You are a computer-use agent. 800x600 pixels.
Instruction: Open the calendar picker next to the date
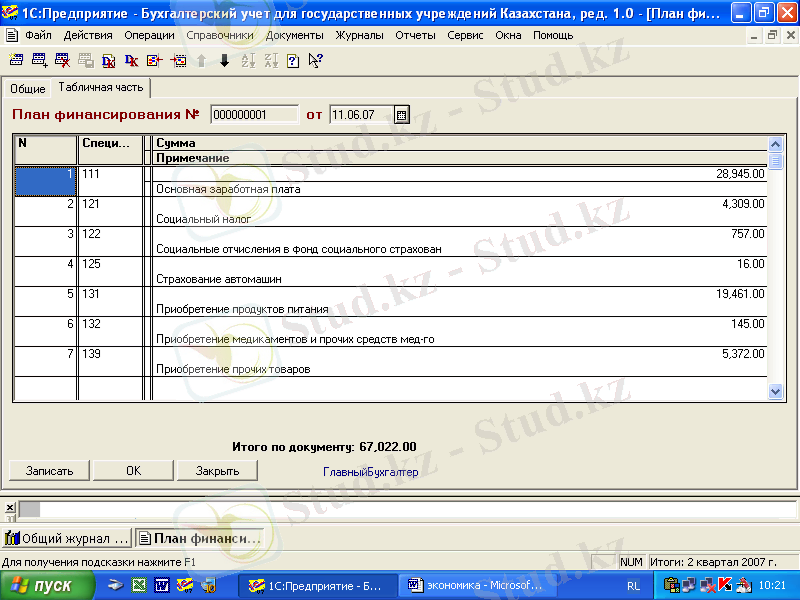coord(402,114)
